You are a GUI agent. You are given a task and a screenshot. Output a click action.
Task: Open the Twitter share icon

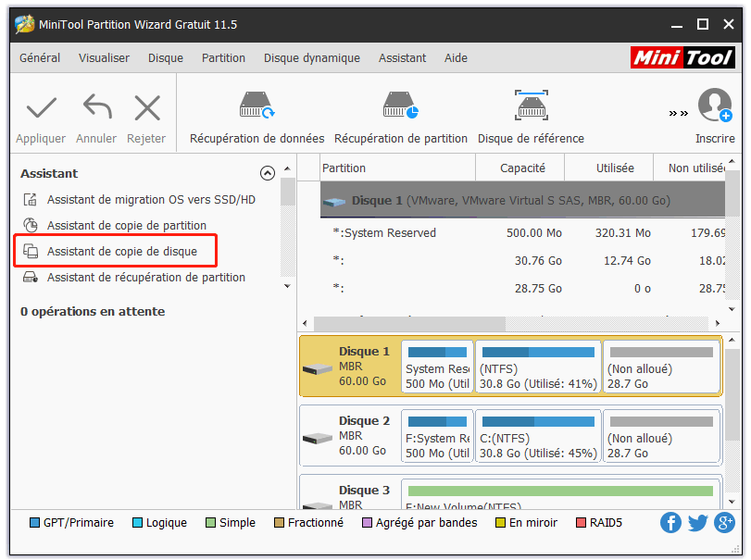pos(697,522)
